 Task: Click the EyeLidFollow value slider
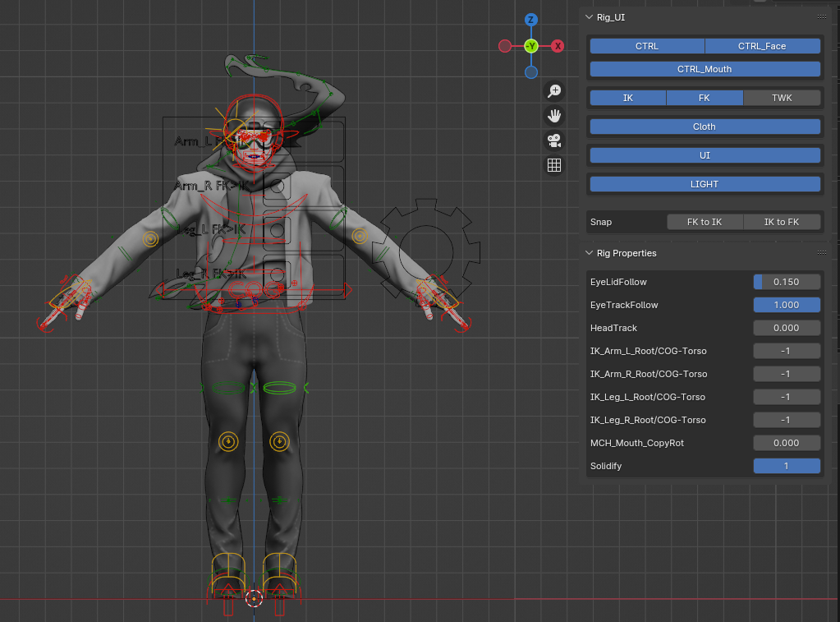(x=787, y=282)
